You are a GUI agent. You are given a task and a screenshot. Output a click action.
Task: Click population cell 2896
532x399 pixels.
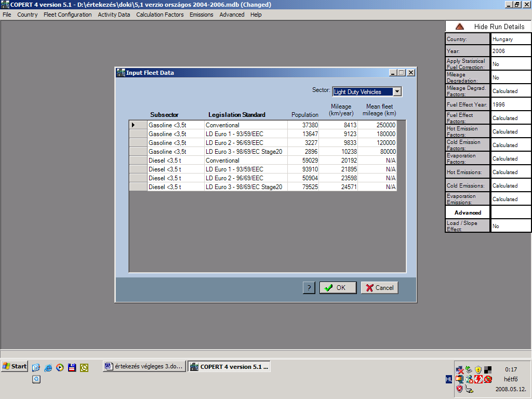pos(303,151)
